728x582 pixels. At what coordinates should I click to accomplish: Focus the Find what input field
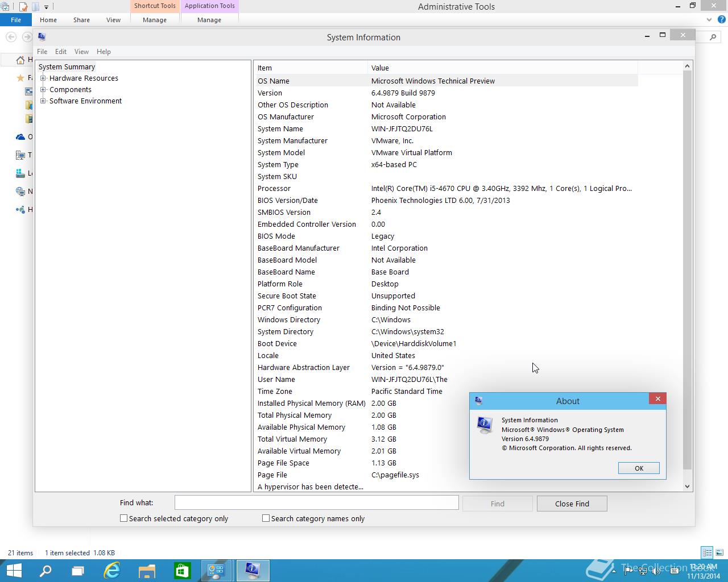(316, 502)
